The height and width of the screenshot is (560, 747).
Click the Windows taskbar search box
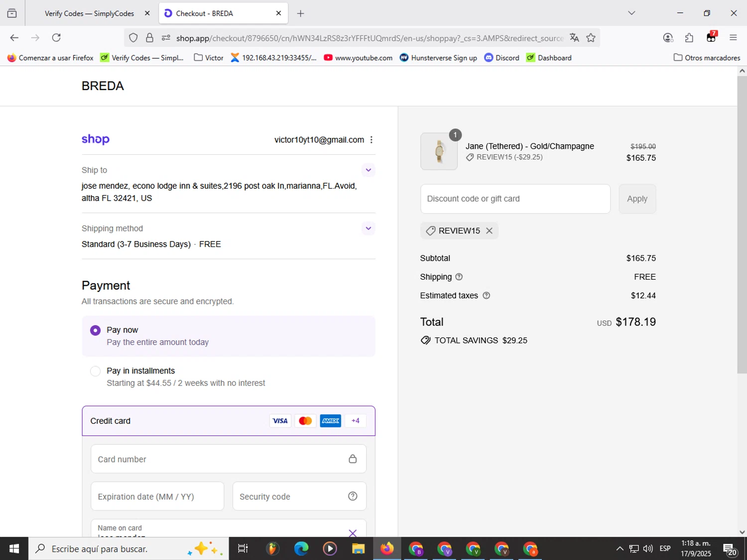(x=128, y=549)
